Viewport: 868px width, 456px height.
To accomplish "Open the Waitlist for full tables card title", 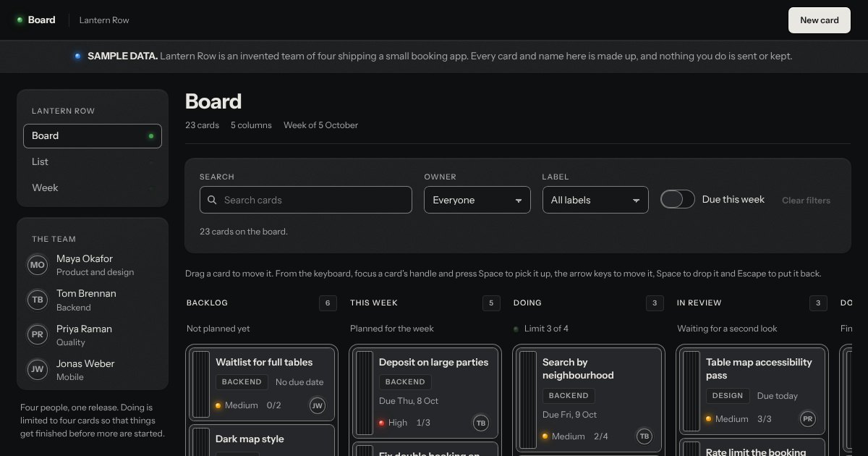I will (264, 363).
